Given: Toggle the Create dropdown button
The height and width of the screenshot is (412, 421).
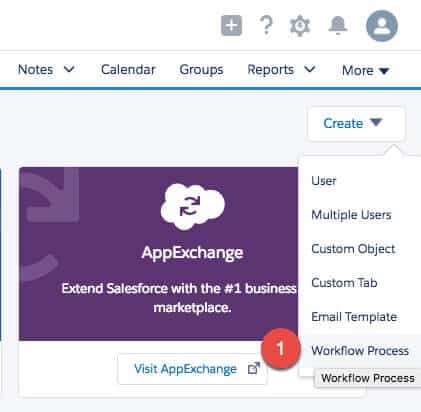Looking at the screenshot, I should 356,124.
